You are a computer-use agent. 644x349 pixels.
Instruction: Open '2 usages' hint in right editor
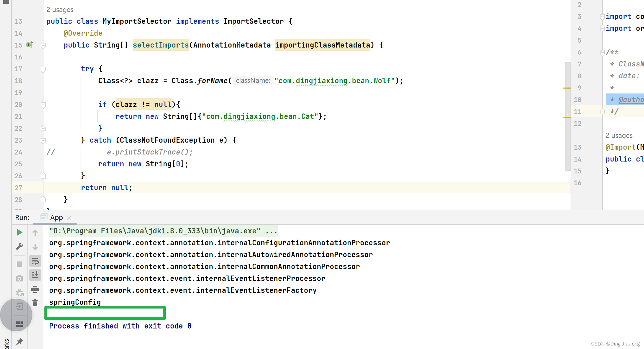click(x=619, y=136)
